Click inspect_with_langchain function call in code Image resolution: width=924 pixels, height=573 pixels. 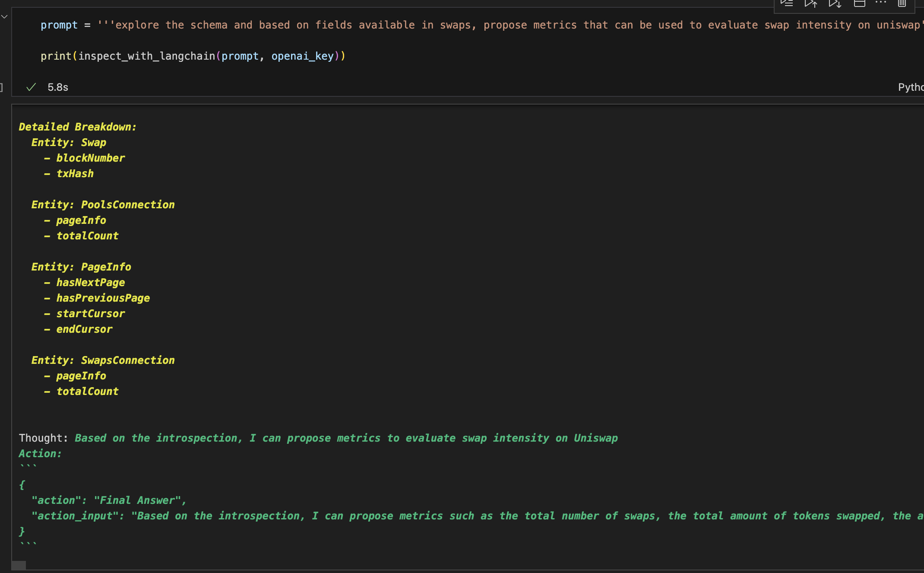click(146, 56)
